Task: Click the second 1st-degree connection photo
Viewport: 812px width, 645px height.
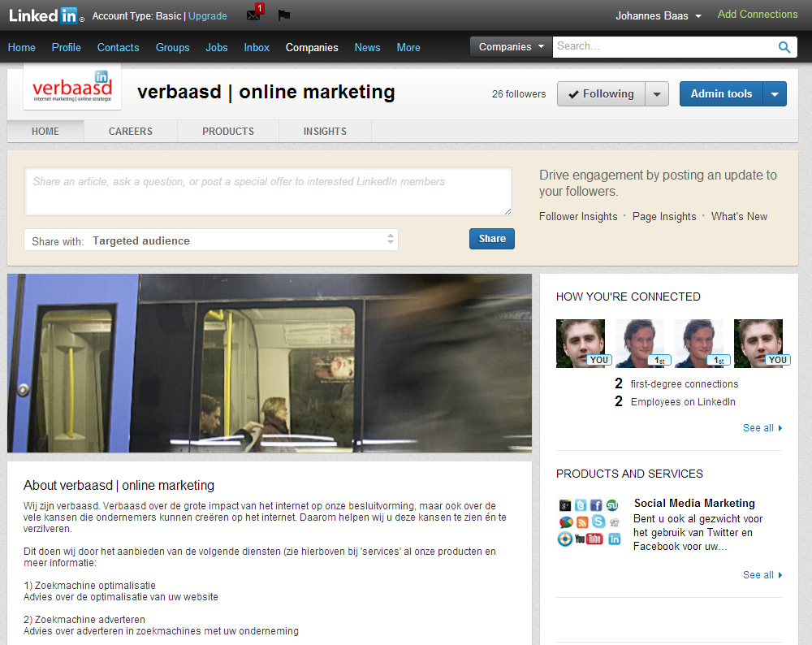Action: point(699,344)
